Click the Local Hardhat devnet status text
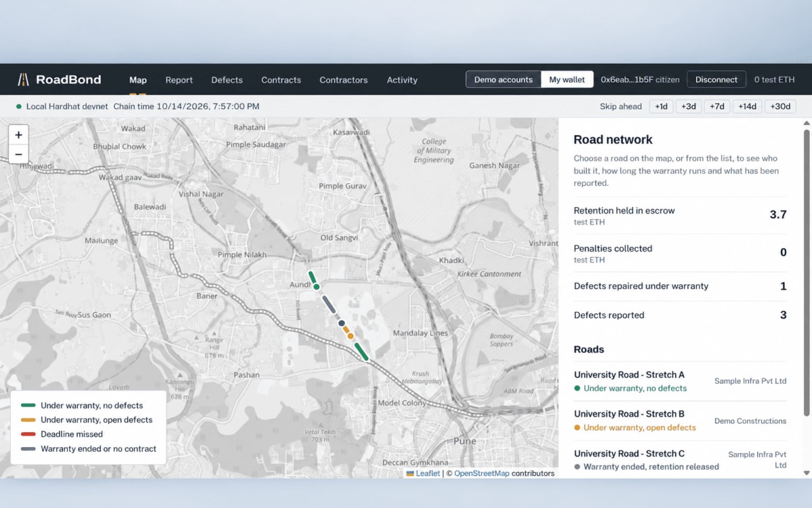This screenshot has height=508, width=812. point(66,106)
